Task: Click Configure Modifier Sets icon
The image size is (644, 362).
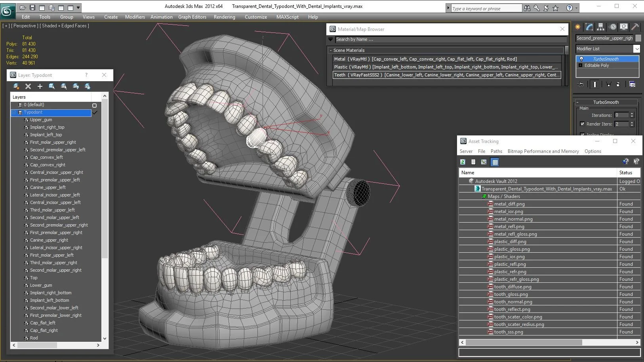Action: tap(632, 84)
